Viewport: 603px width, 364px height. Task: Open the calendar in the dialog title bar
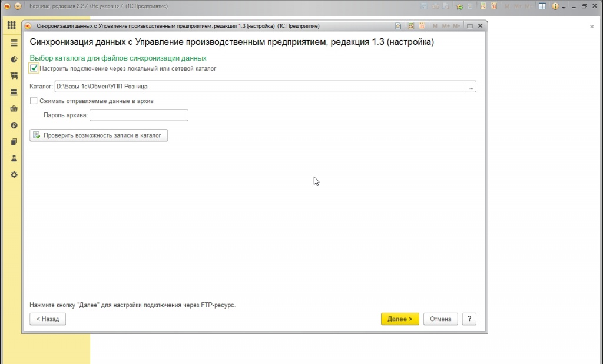point(422,27)
